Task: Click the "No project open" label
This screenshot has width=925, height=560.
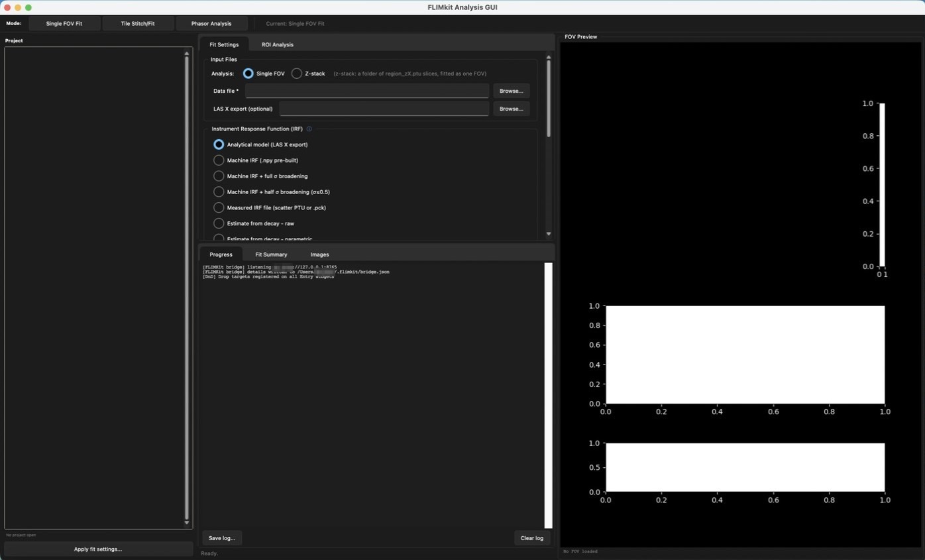Action: point(21,535)
